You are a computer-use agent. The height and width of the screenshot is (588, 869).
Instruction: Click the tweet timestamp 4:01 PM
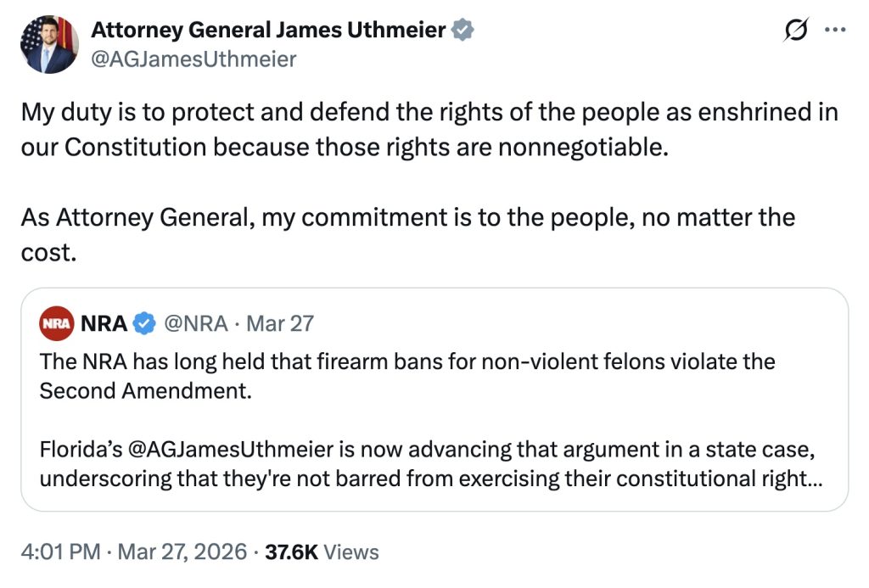tap(55, 552)
